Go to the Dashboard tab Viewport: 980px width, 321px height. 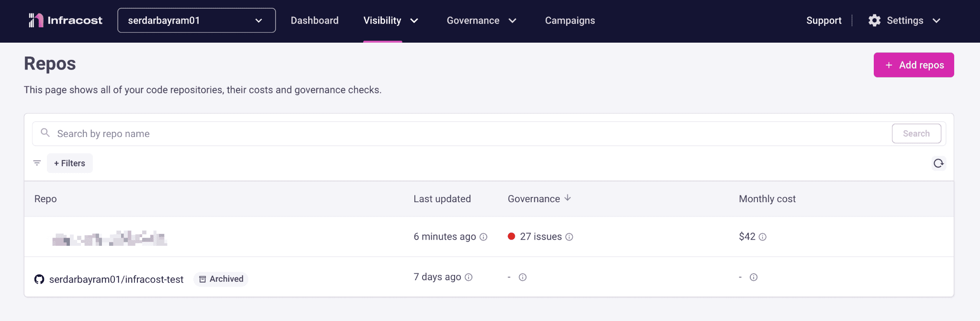pos(314,21)
